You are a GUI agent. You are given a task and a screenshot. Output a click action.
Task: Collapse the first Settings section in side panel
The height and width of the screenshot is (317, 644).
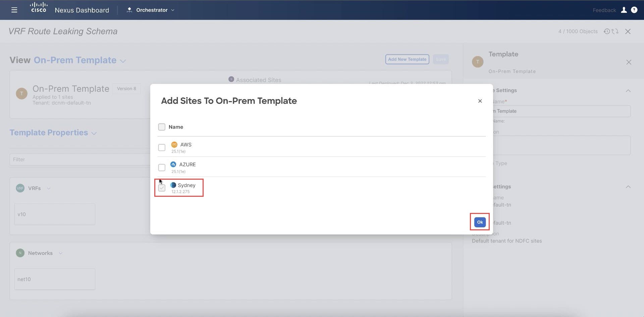click(x=628, y=91)
